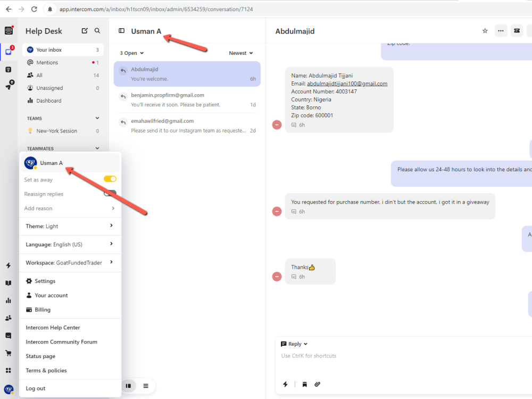Image resolution: width=532 pixels, height=399 pixels.
Task: Open Help Desk search magnifier icon
Action: 97,31
